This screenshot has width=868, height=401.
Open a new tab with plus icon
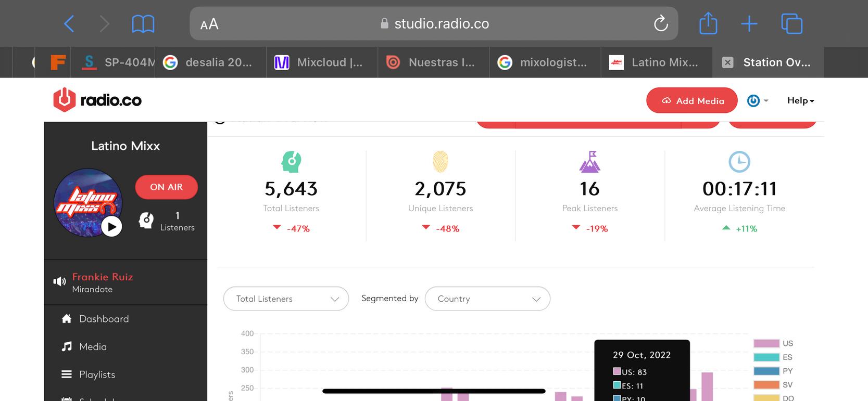[749, 24]
